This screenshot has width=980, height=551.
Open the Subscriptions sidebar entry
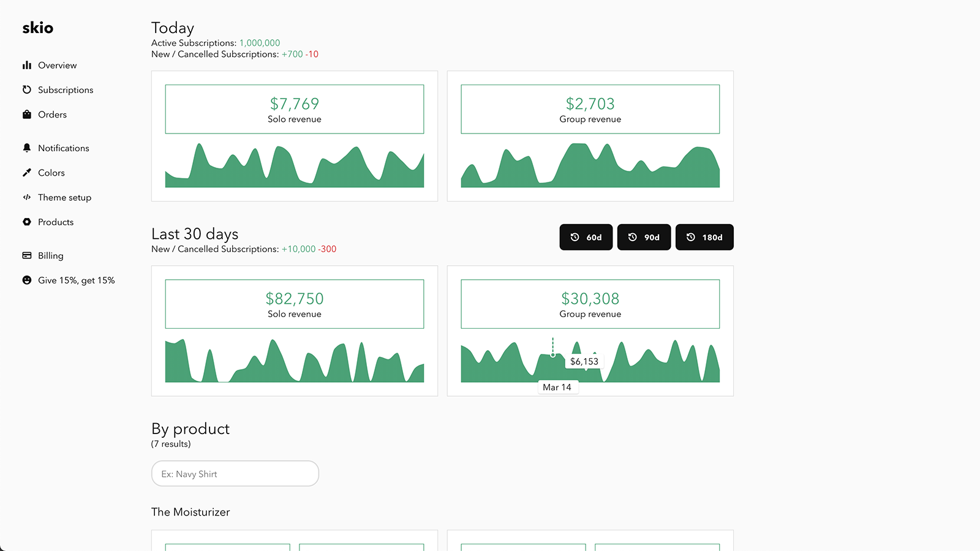[66, 89]
